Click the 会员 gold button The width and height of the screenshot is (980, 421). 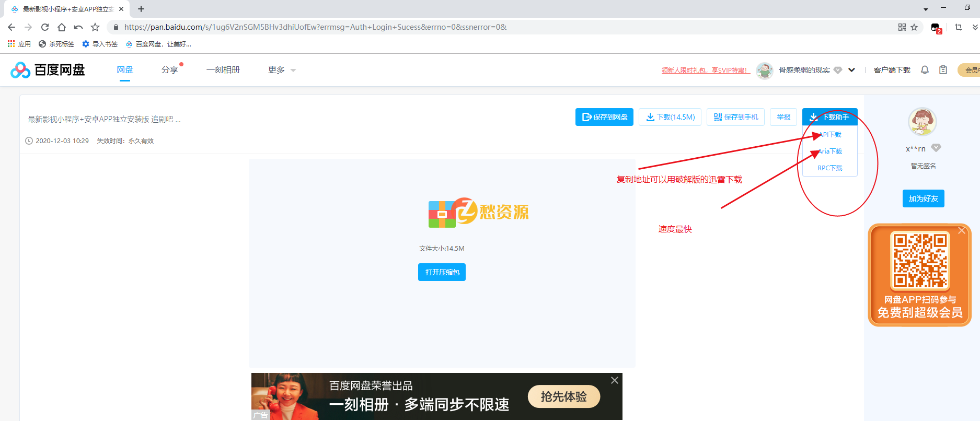click(x=969, y=70)
